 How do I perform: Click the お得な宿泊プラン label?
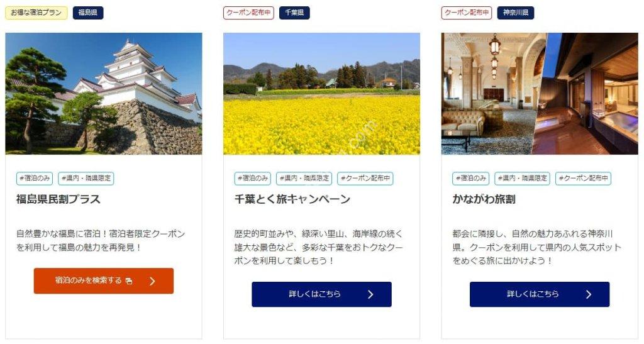pos(36,13)
